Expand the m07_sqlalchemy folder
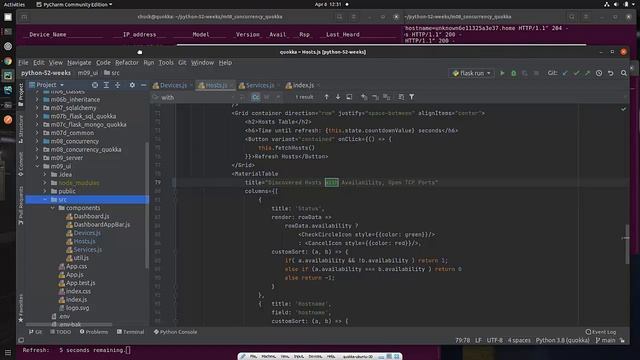 tap(38, 108)
